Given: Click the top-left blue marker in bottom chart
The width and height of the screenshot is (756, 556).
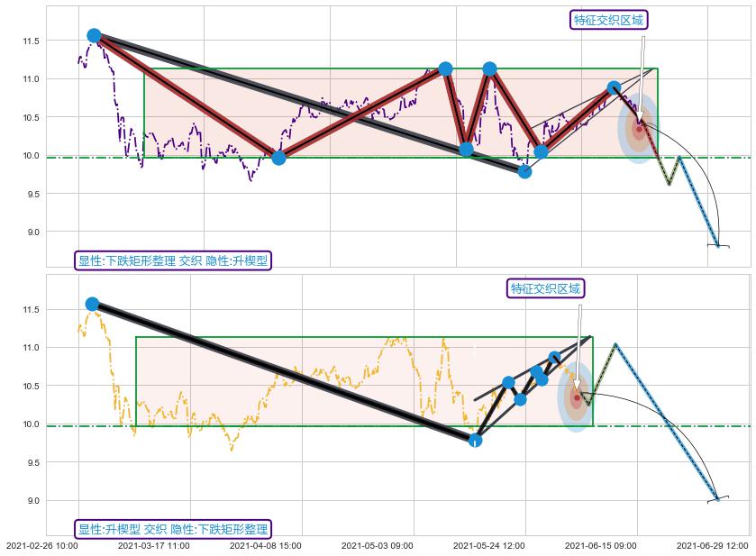Looking at the screenshot, I should coord(92,304).
